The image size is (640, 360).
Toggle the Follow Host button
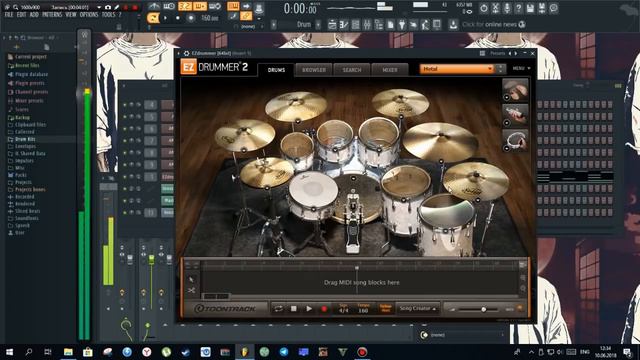point(385,309)
